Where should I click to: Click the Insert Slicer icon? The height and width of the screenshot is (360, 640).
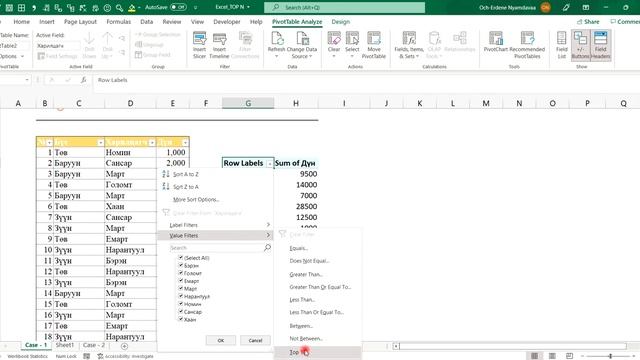click(x=199, y=39)
